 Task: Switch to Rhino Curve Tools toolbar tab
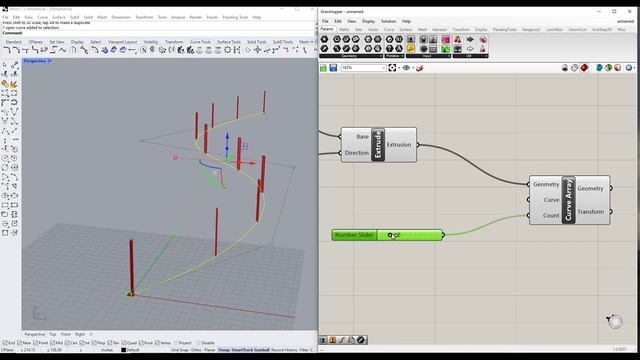tap(200, 42)
